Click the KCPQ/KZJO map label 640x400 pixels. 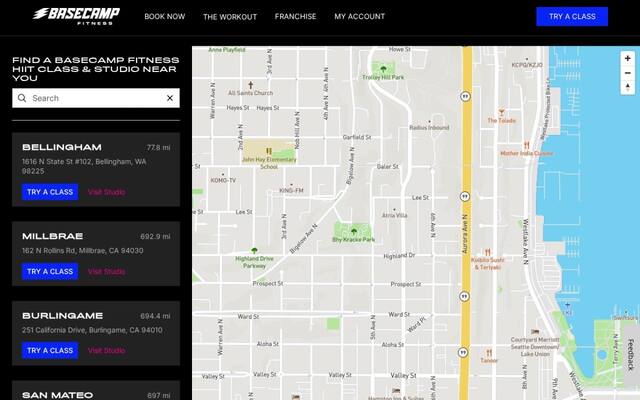click(527, 65)
